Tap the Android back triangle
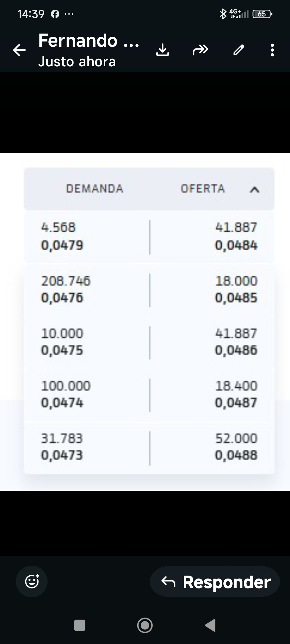This screenshot has width=290, height=644. (x=210, y=625)
